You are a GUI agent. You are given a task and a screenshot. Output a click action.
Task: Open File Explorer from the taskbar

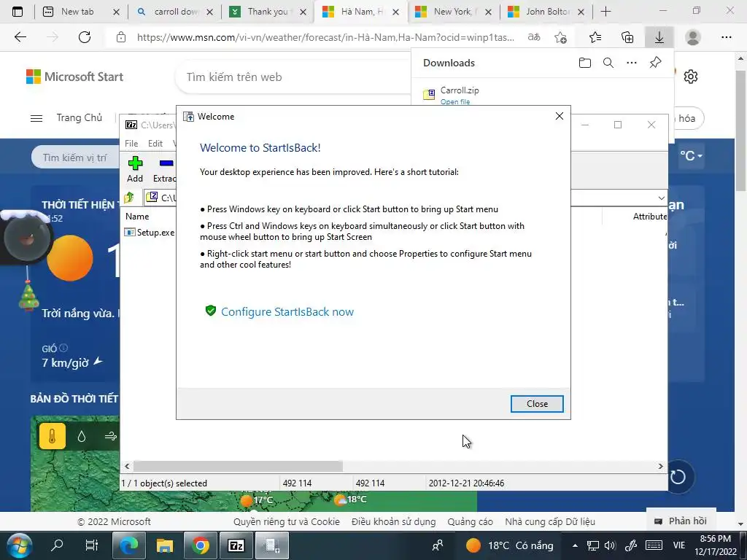pyautogui.click(x=165, y=545)
